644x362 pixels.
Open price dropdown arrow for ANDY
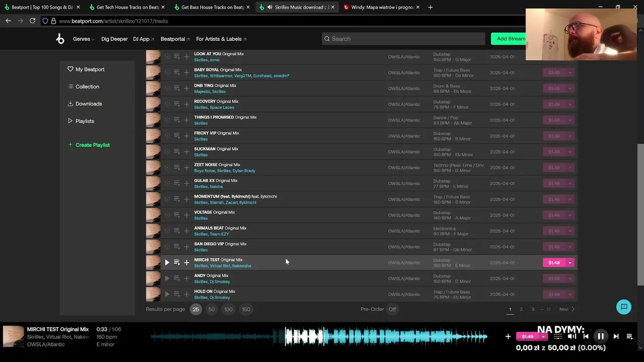coord(570,278)
